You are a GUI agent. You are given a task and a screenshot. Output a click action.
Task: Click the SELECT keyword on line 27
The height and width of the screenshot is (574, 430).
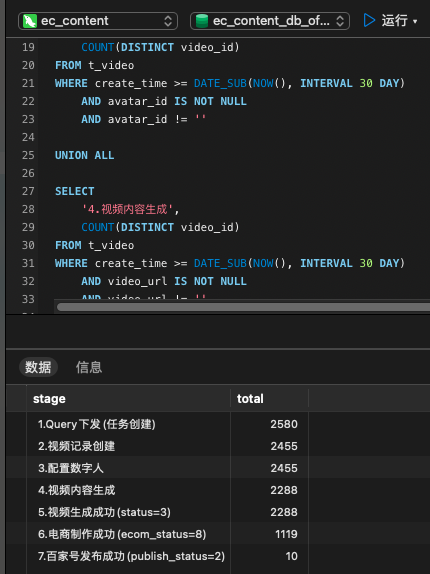pyautogui.click(x=75, y=191)
